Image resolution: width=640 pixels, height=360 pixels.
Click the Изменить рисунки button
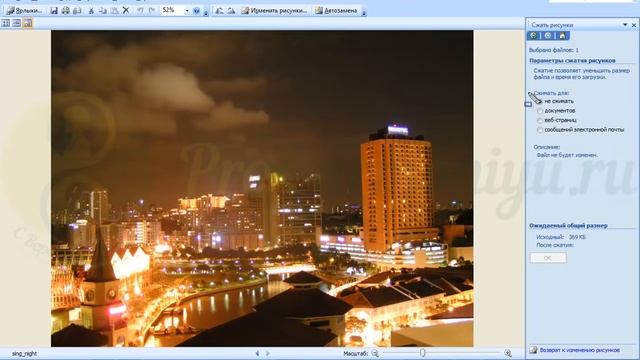pyautogui.click(x=274, y=11)
